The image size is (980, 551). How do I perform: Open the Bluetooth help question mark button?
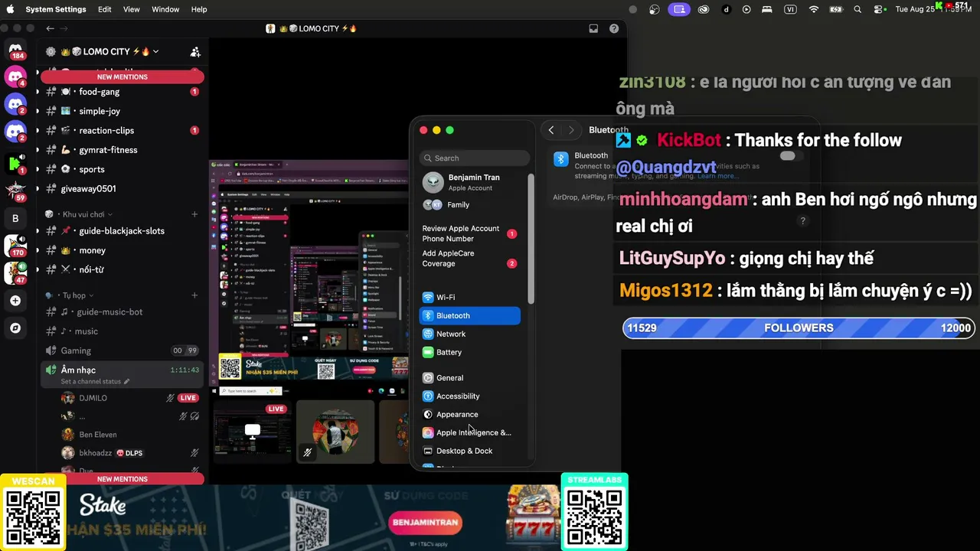pos(802,220)
